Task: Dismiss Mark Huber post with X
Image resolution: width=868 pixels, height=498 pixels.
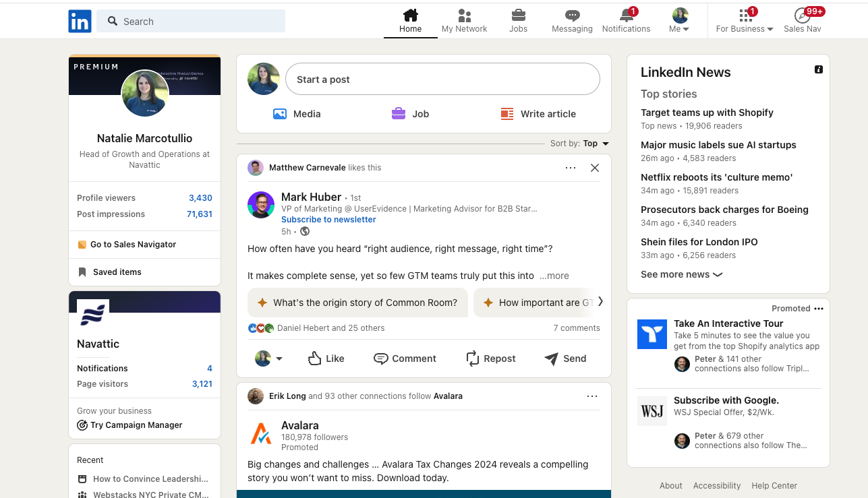Action: click(x=595, y=168)
